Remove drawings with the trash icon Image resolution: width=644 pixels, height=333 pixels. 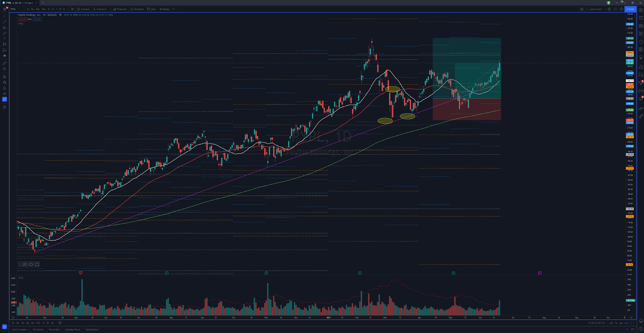(4, 107)
